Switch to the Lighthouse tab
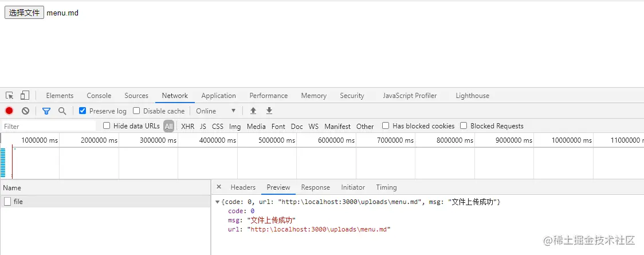The height and width of the screenshot is (255, 644). tap(472, 96)
